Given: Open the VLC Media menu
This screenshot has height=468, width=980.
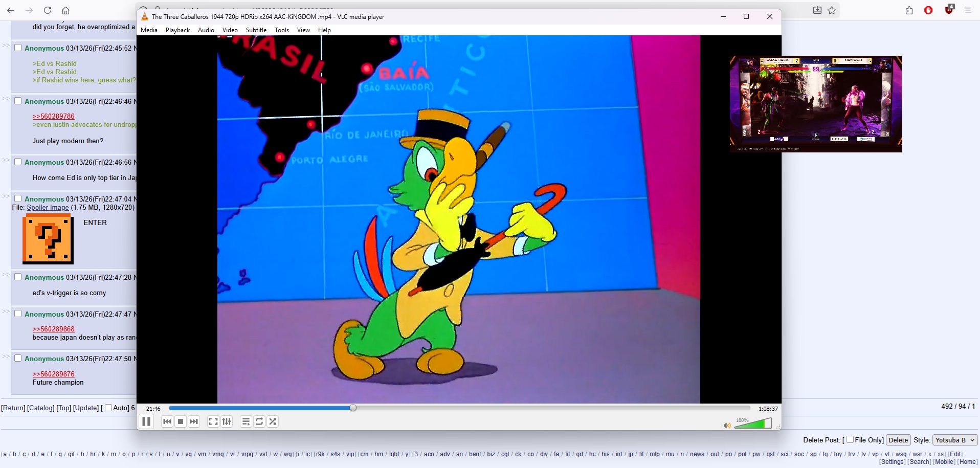Looking at the screenshot, I should tap(149, 30).
